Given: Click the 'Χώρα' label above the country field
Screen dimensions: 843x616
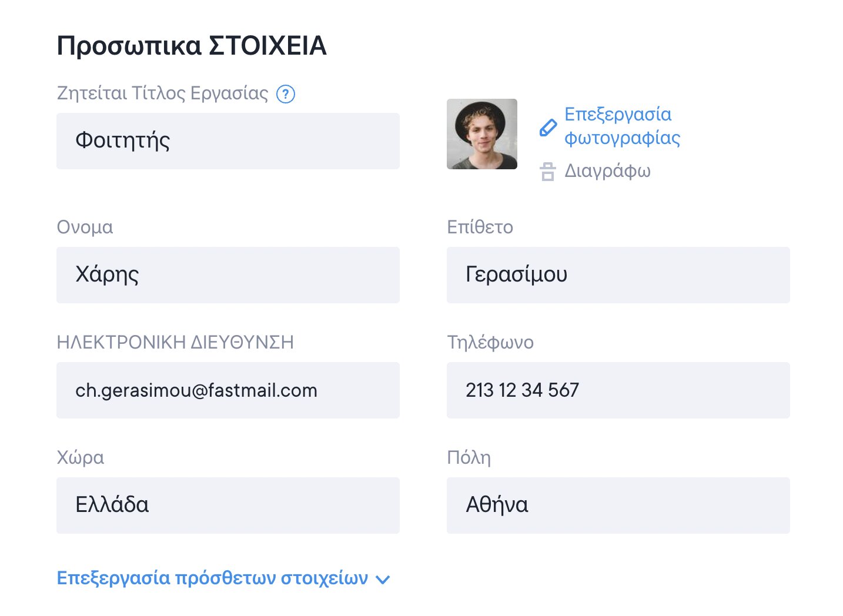Looking at the screenshot, I should [x=81, y=457].
